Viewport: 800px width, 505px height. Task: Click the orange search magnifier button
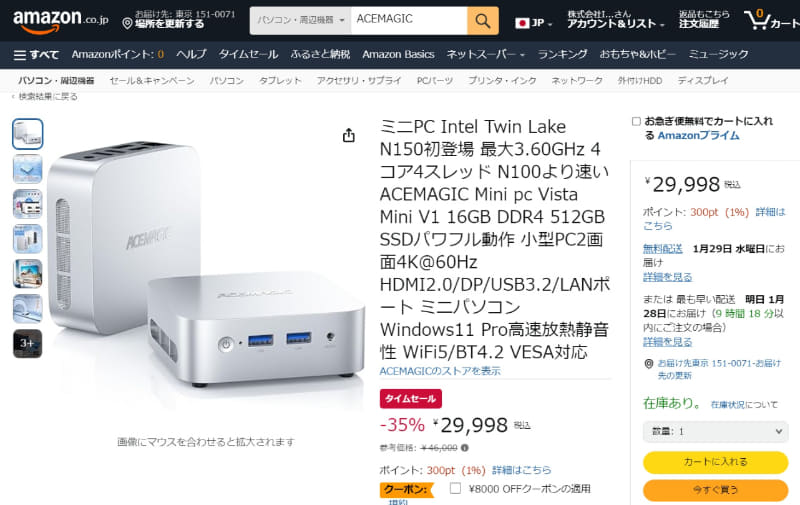483,21
